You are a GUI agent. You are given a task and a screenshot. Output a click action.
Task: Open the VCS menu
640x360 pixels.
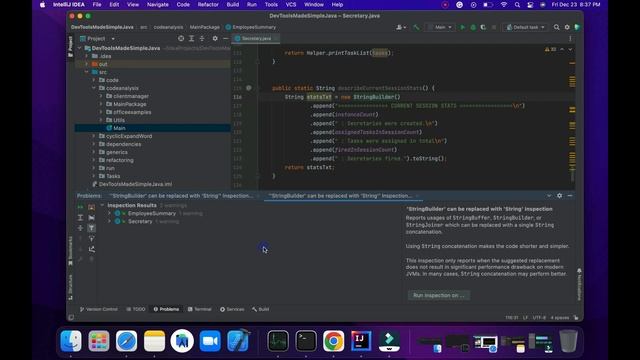click(291, 4)
